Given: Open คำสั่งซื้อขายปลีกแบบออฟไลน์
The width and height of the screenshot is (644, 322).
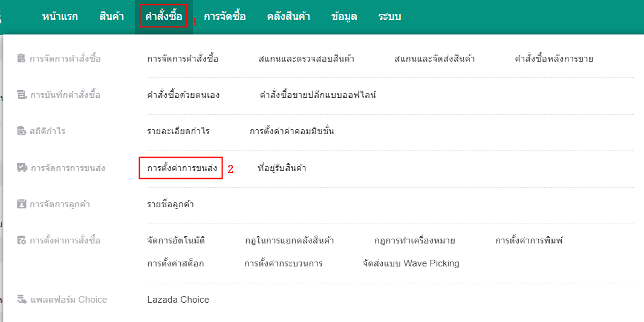Looking at the screenshot, I should 318,95.
